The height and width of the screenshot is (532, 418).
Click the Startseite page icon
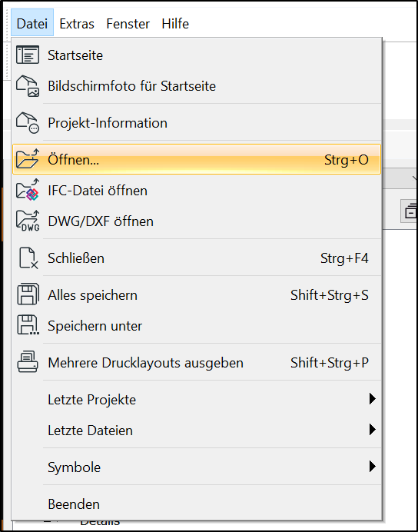[28, 55]
